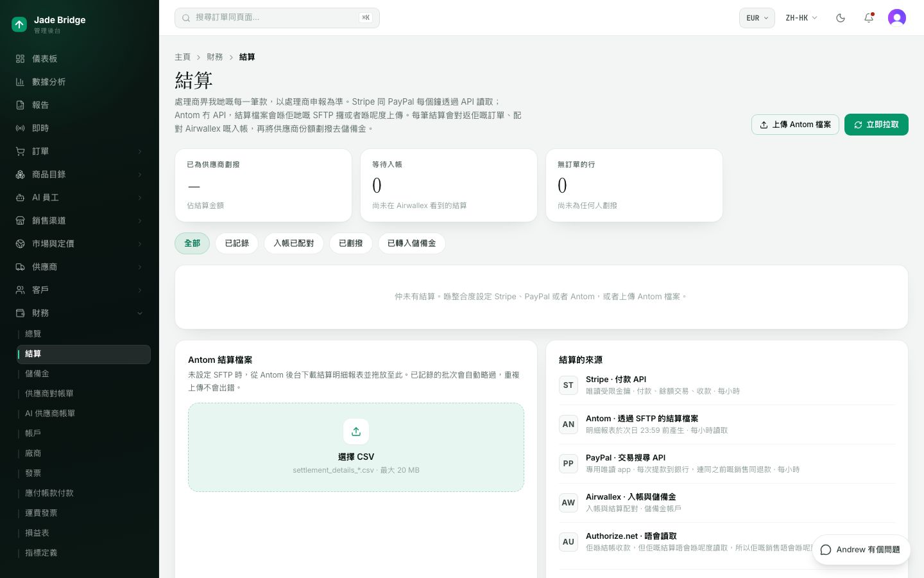Open the EUR currency dropdown
The height and width of the screenshot is (578, 924).
[x=757, y=18]
